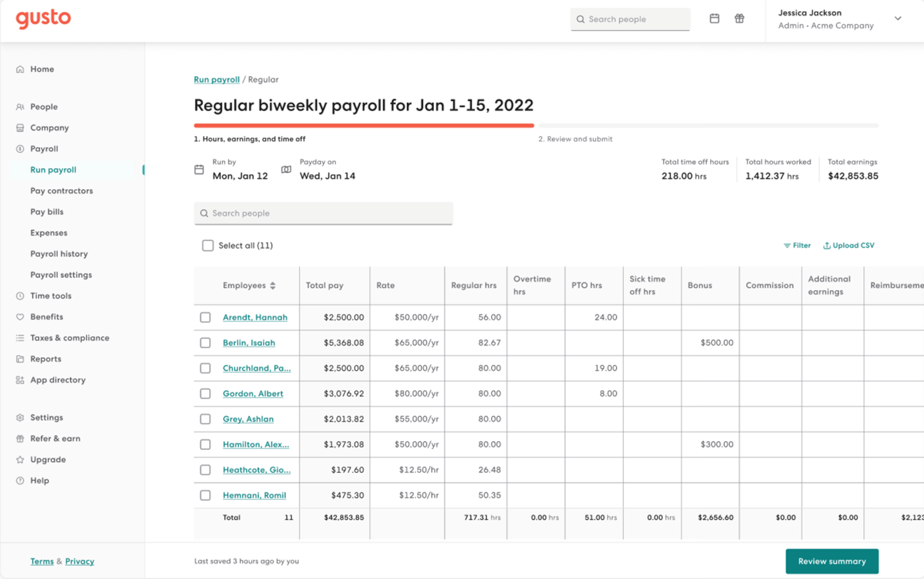Open the Help icon at sidebar bottom
The image size is (924, 579).
coord(19,480)
